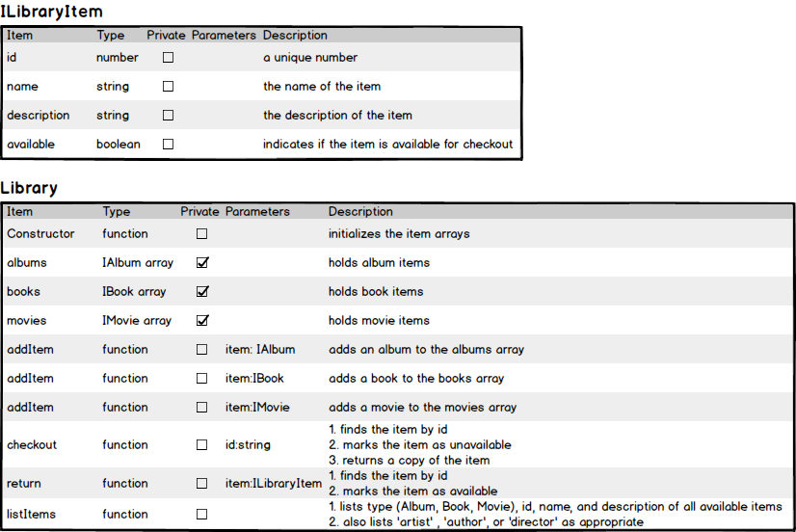Select 'a unique number' description cell
The height and width of the screenshot is (532, 796).
(x=310, y=58)
